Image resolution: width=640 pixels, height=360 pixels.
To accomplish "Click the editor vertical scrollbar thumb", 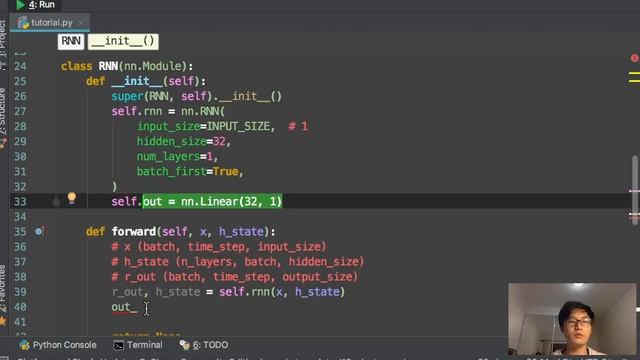I will (x=635, y=190).
